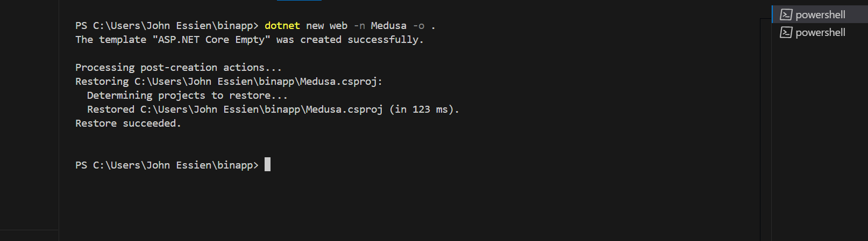Switch to the second powershell terminal entry label
Viewport: 868px width, 241px height.
coord(820,32)
